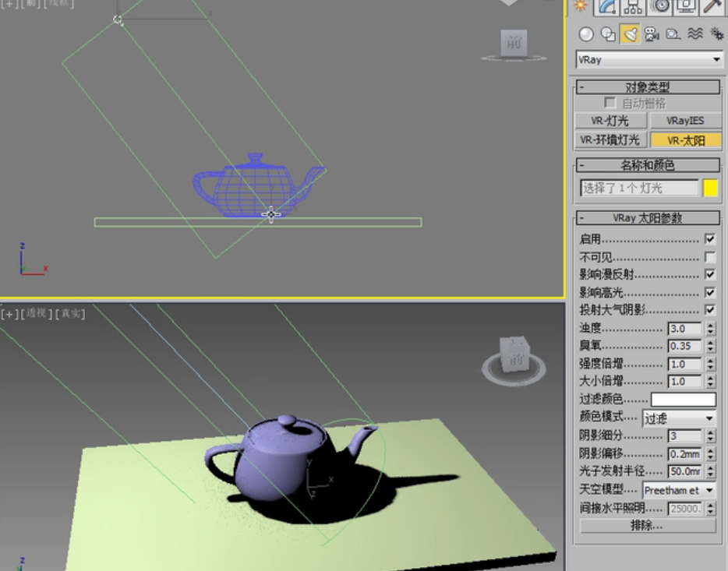Select the Helpers category icon
The image size is (728, 571).
(673, 34)
